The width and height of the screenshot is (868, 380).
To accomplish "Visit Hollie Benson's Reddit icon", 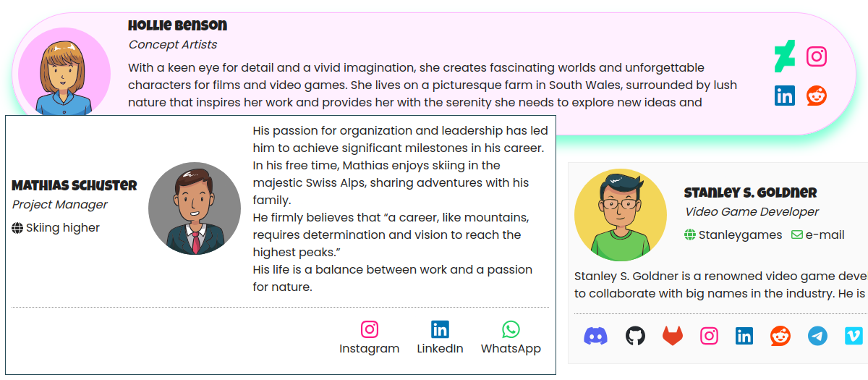I will (817, 96).
